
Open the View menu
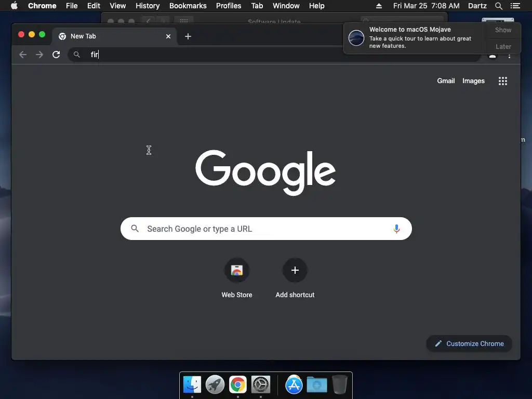coord(118,6)
